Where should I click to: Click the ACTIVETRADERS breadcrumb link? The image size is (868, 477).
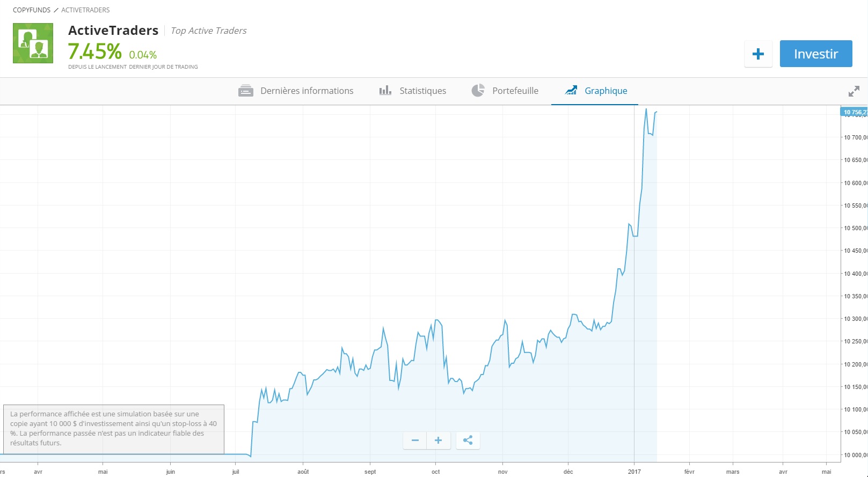pos(85,10)
